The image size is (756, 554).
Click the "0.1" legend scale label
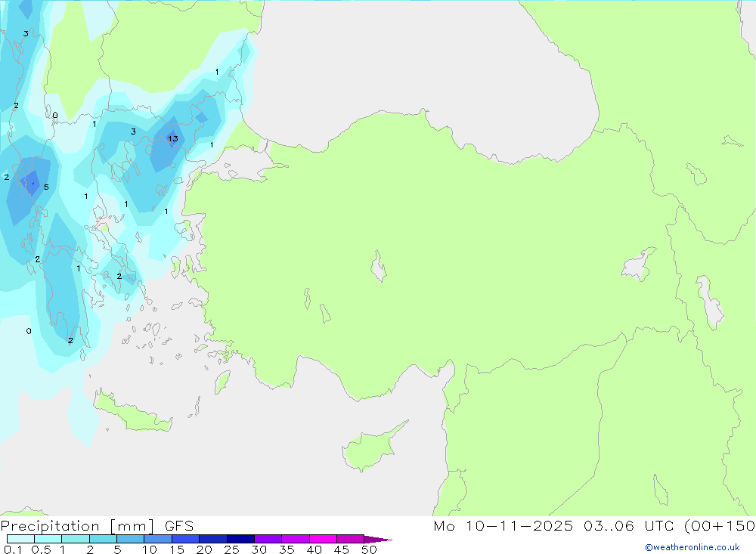(13, 549)
